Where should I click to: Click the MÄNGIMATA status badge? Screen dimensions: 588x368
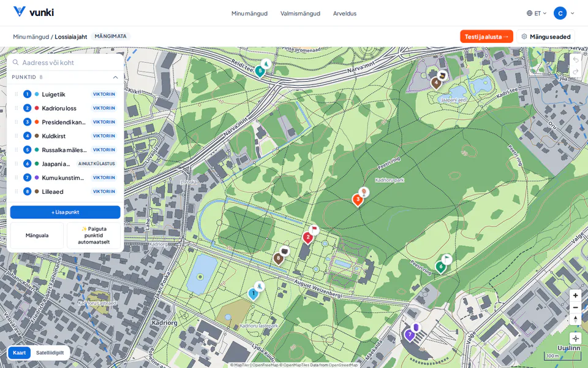(110, 36)
